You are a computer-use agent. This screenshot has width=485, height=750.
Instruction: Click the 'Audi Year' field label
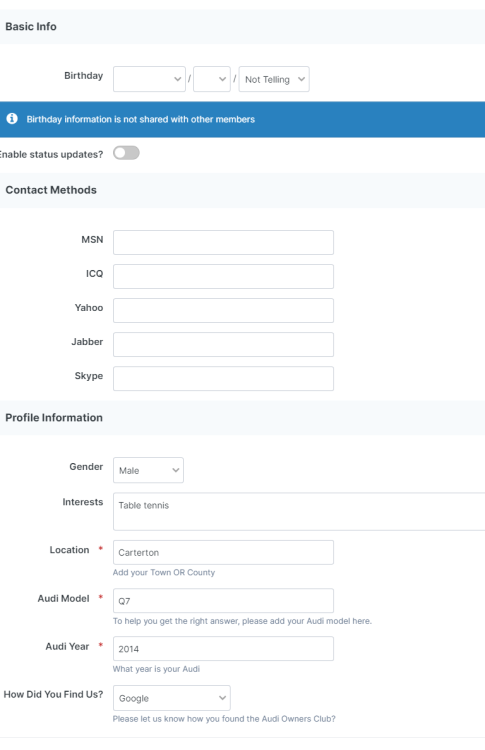pyautogui.click(x=67, y=646)
